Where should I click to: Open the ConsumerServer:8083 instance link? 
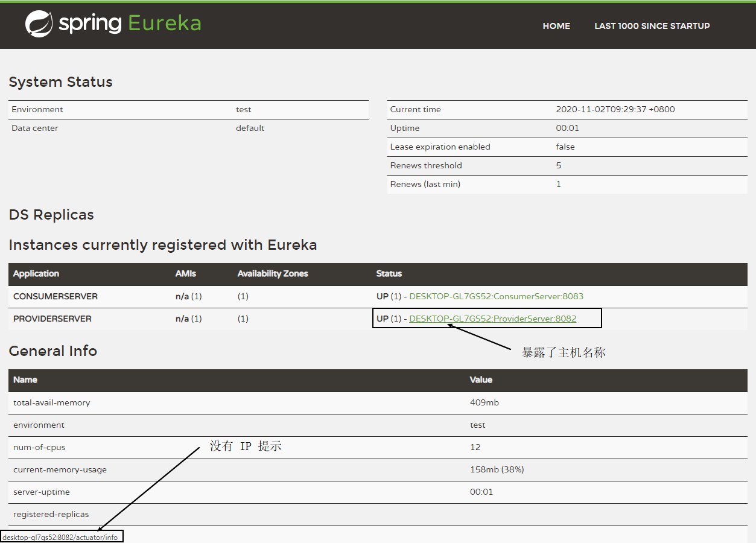[x=496, y=296]
